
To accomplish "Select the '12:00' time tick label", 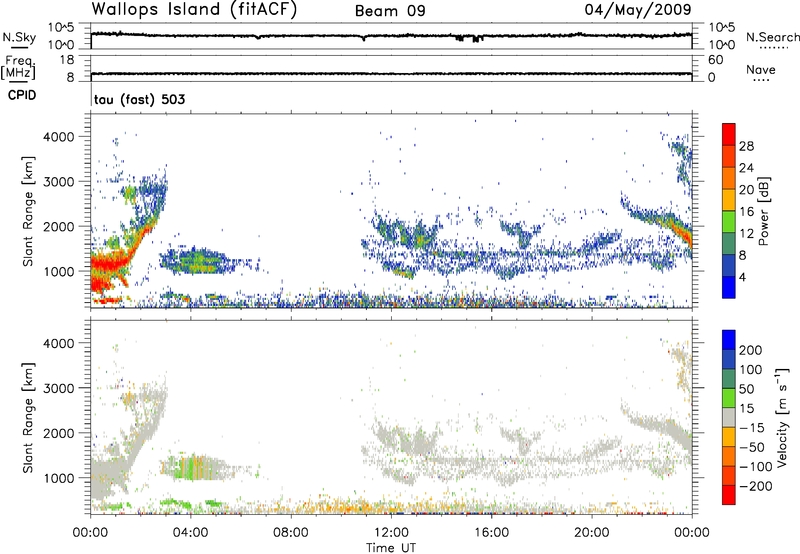I will pos(391,533).
